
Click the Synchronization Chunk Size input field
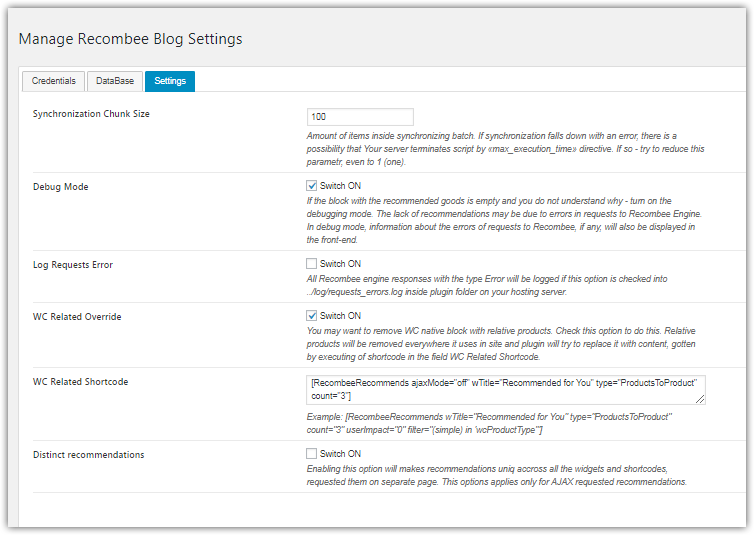[x=361, y=117]
